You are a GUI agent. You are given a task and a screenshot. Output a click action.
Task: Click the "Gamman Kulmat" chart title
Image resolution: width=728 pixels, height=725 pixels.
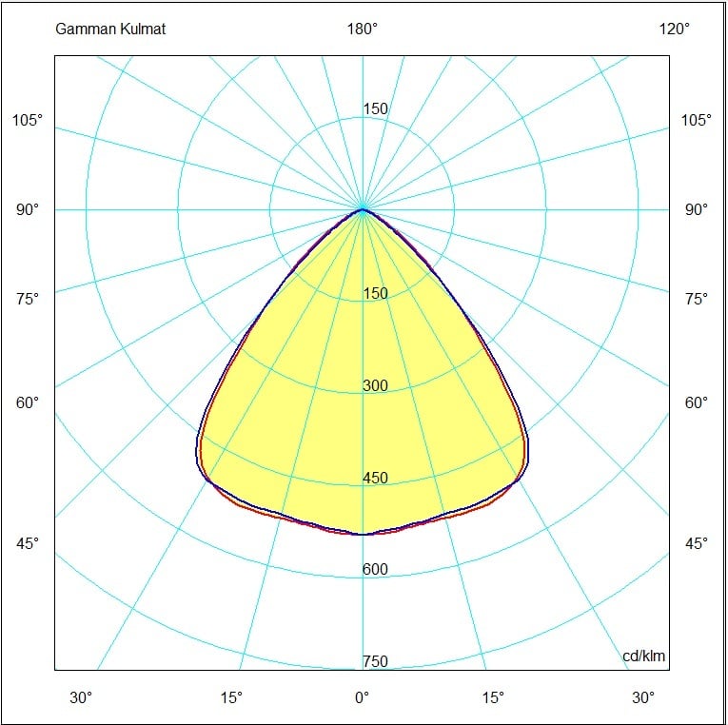pos(111,29)
